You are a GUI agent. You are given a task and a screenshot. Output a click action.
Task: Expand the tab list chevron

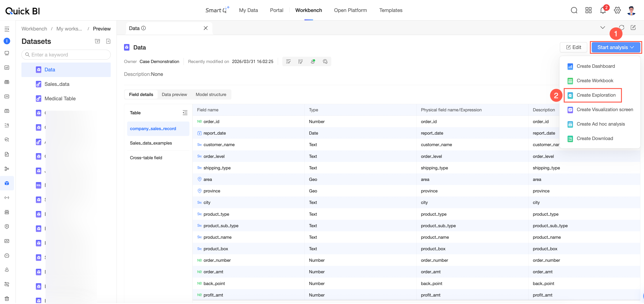pos(603,28)
